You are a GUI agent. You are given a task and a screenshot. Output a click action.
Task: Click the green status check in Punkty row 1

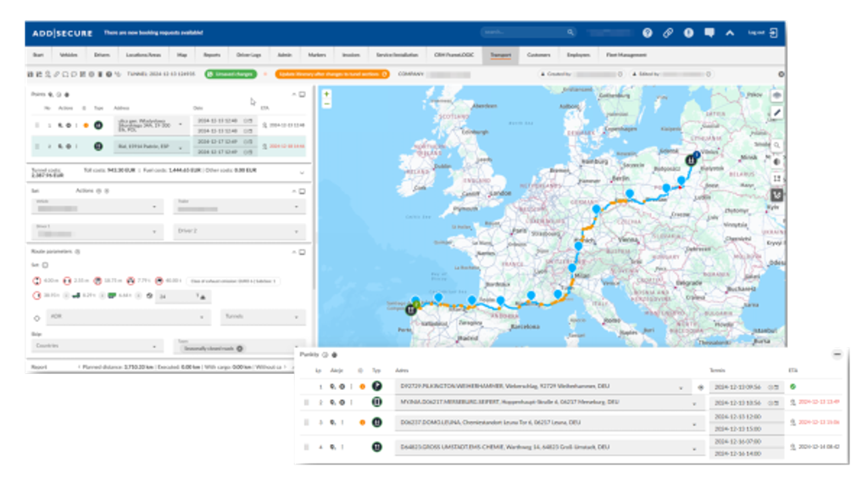[793, 386]
